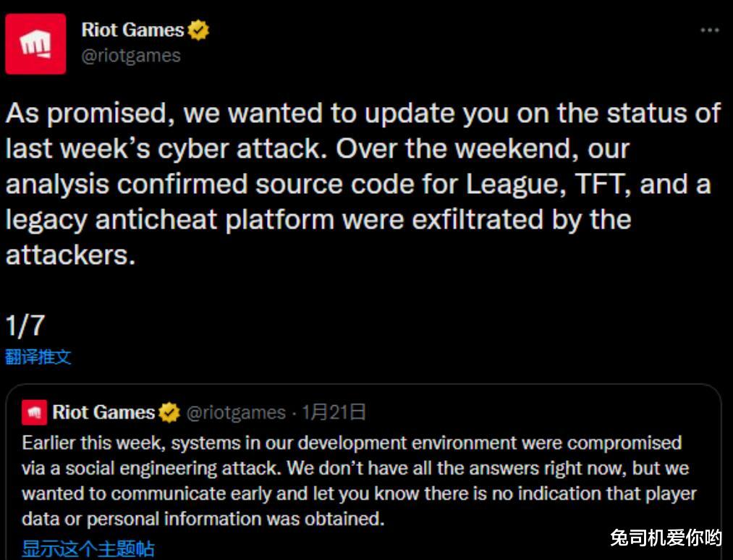
Task: Click the gold verified badge beside the top Riot Games name
Action: coord(198,30)
